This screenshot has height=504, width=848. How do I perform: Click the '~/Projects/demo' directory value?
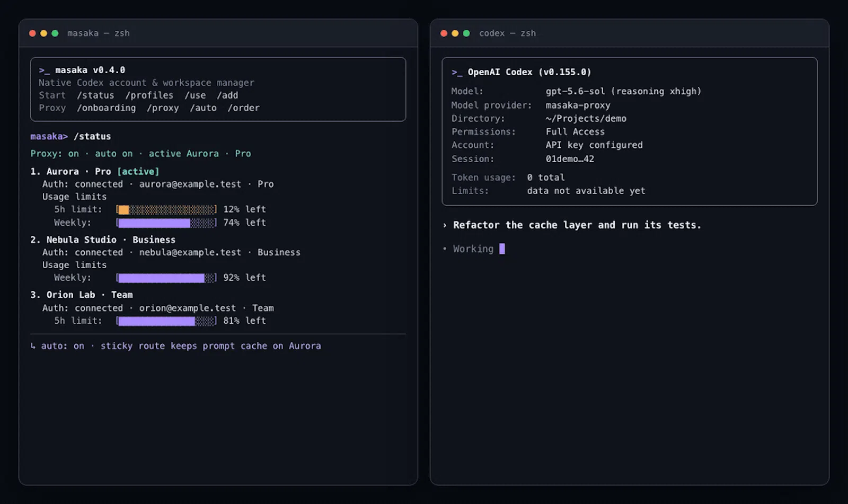coord(586,119)
